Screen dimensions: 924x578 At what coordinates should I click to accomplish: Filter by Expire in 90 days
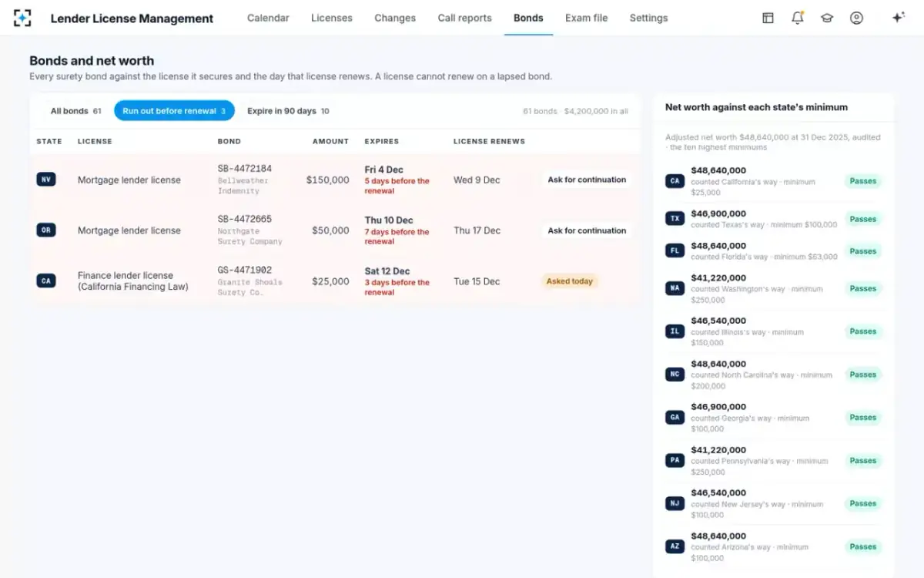288,111
